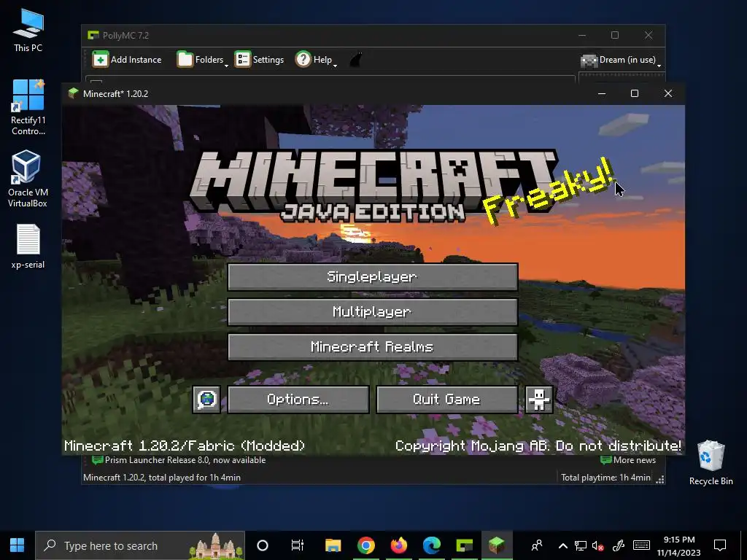Open the Multiplayer menu

click(x=373, y=312)
